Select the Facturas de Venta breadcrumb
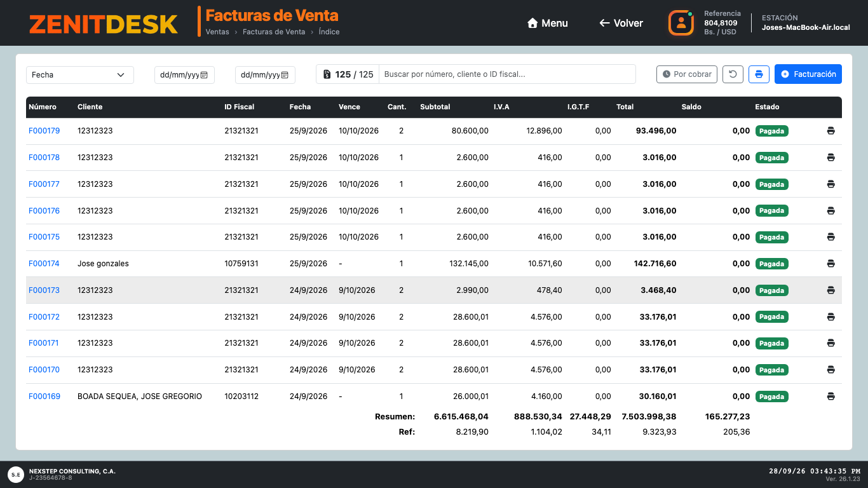This screenshot has height=488, width=868. click(x=274, y=32)
